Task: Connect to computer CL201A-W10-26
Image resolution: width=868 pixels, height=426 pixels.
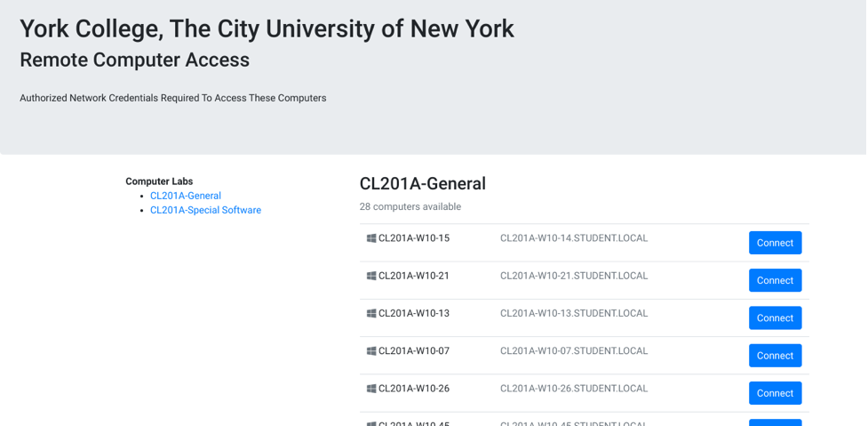Action: (x=775, y=393)
